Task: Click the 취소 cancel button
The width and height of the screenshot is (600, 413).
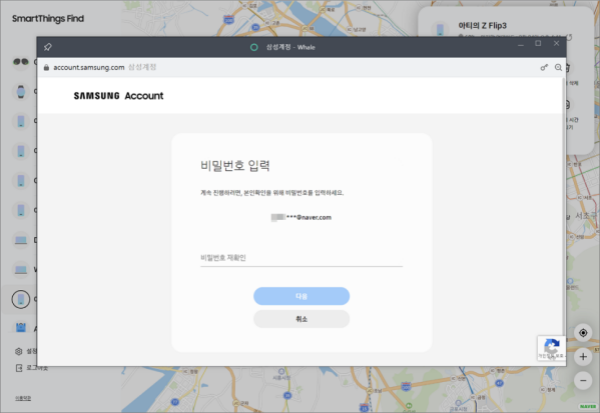Action: point(301,319)
